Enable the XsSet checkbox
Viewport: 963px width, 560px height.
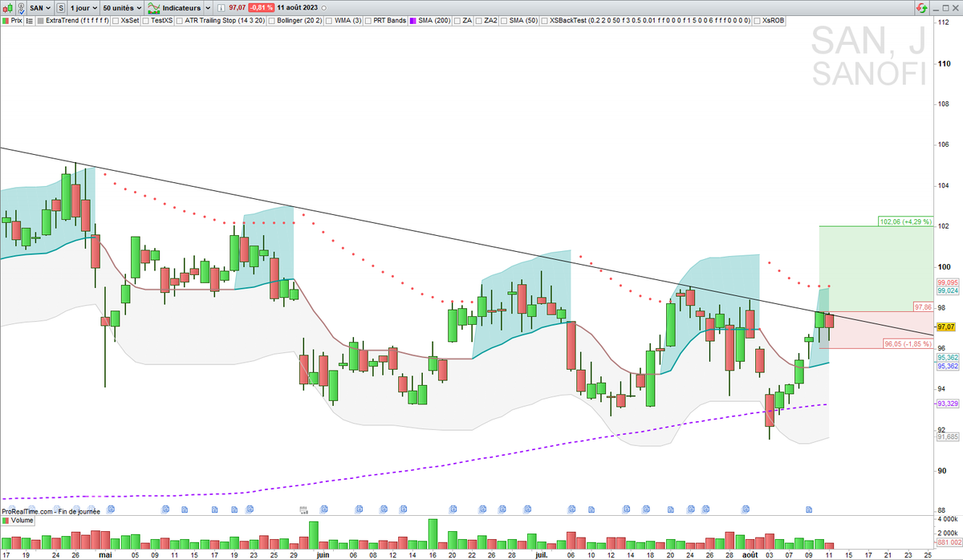(116, 20)
